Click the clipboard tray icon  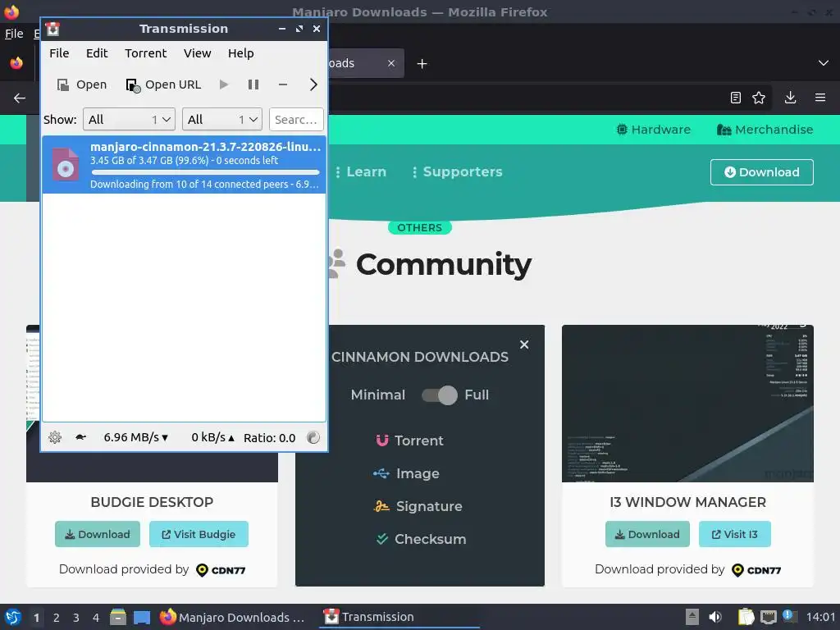pos(746,617)
